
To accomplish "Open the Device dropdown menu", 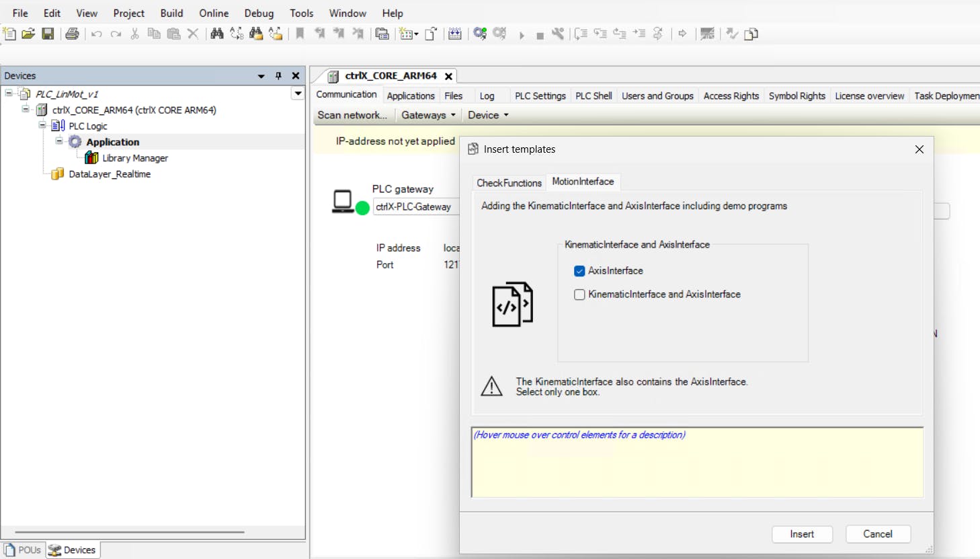I will tap(488, 115).
